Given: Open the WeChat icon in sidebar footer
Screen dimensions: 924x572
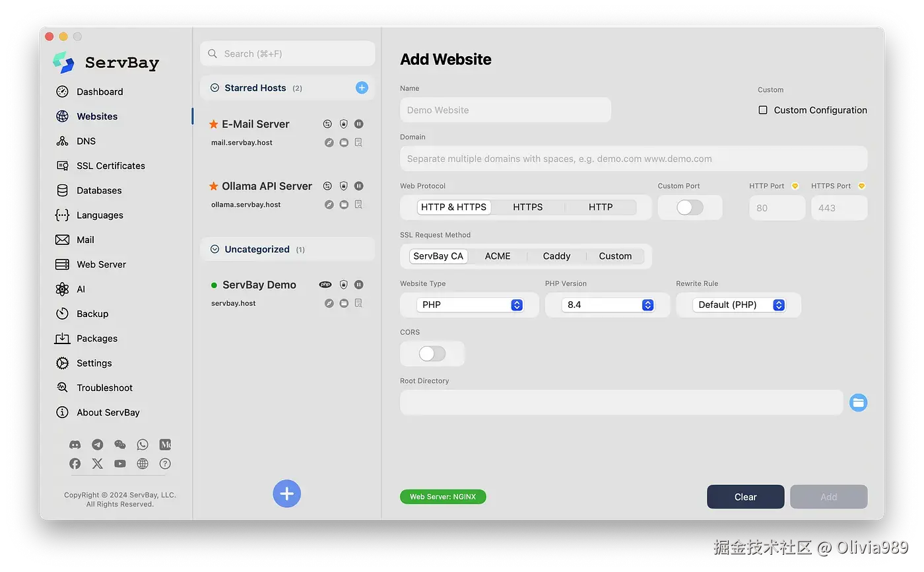Looking at the screenshot, I should click(x=120, y=445).
